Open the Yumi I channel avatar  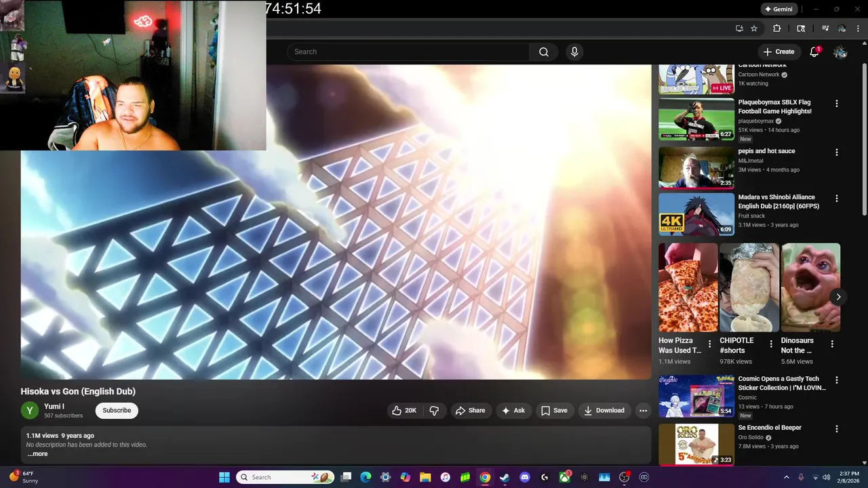tap(30, 411)
